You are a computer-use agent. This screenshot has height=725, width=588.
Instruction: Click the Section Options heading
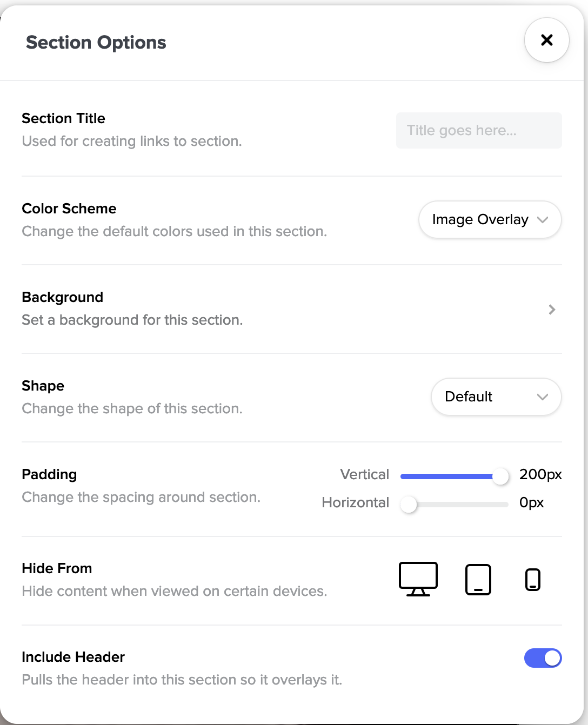(96, 42)
